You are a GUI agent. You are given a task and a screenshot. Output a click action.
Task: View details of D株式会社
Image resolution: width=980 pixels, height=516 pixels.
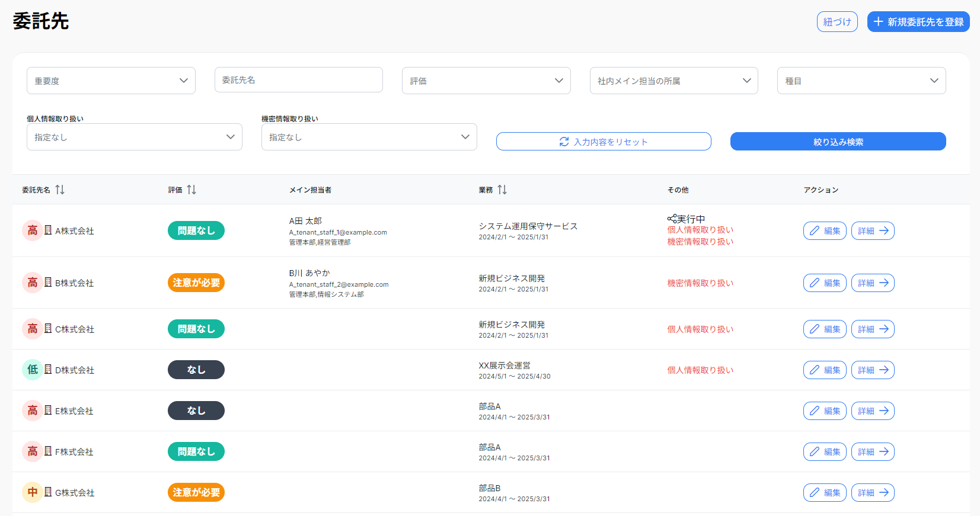coord(873,370)
